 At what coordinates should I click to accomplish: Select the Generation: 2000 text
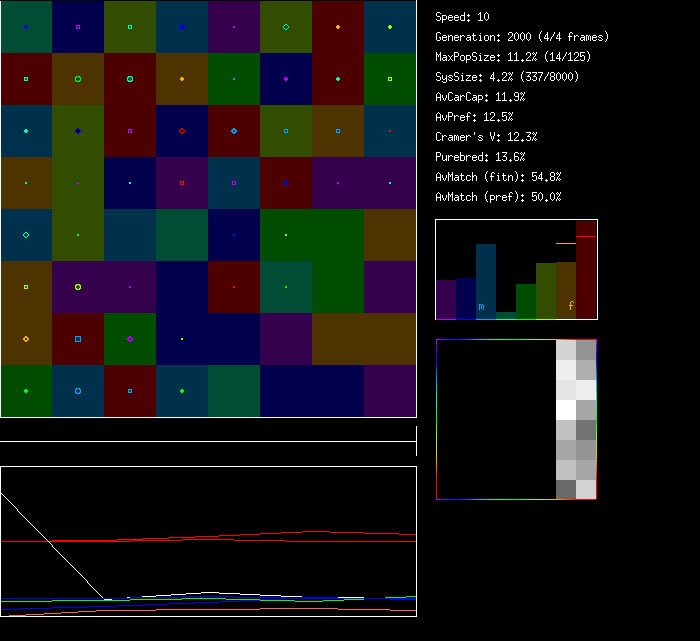[x=522, y=37]
